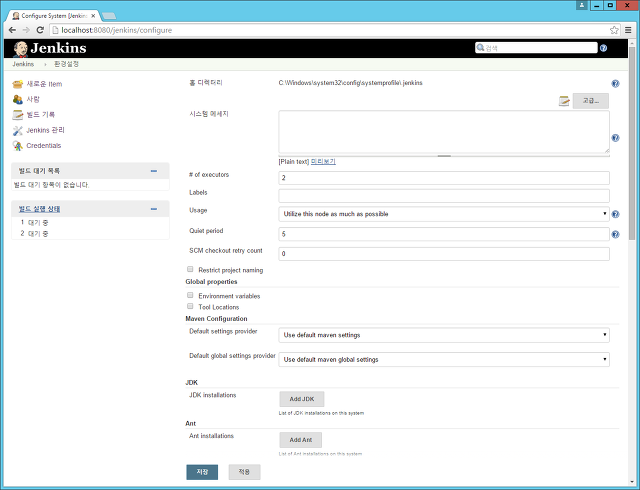
Task: Click the 적용 apply button
Action: click(244, 472)
